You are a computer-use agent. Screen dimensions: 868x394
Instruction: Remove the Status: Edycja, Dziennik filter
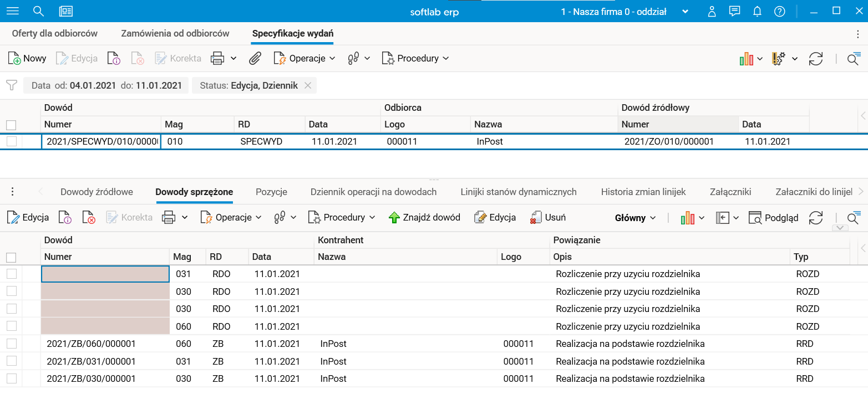[x=308, y=85]
